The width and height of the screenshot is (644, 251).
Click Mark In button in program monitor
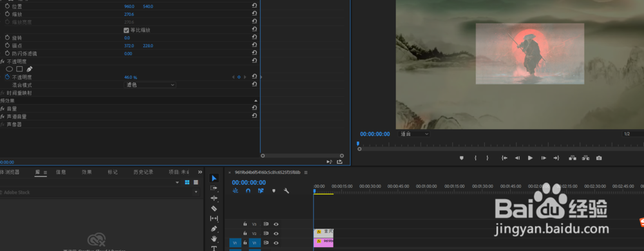(x=475, y=158)
